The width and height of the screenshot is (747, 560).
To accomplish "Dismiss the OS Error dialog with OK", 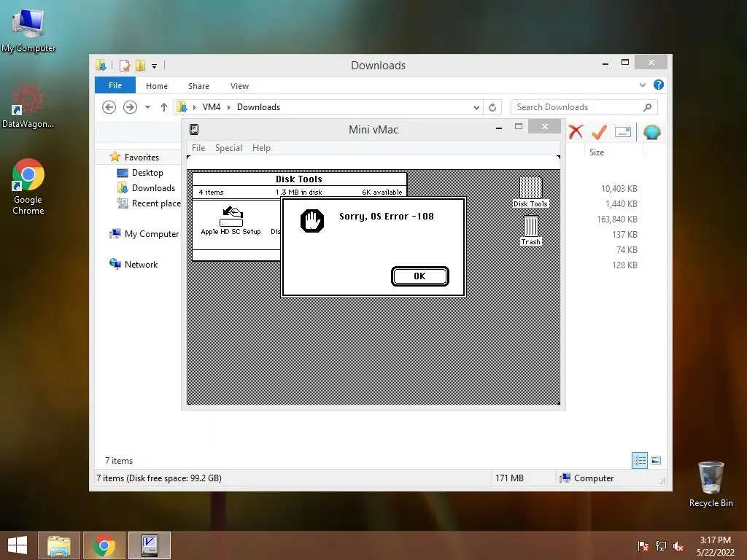I will (x=419, y=276).
